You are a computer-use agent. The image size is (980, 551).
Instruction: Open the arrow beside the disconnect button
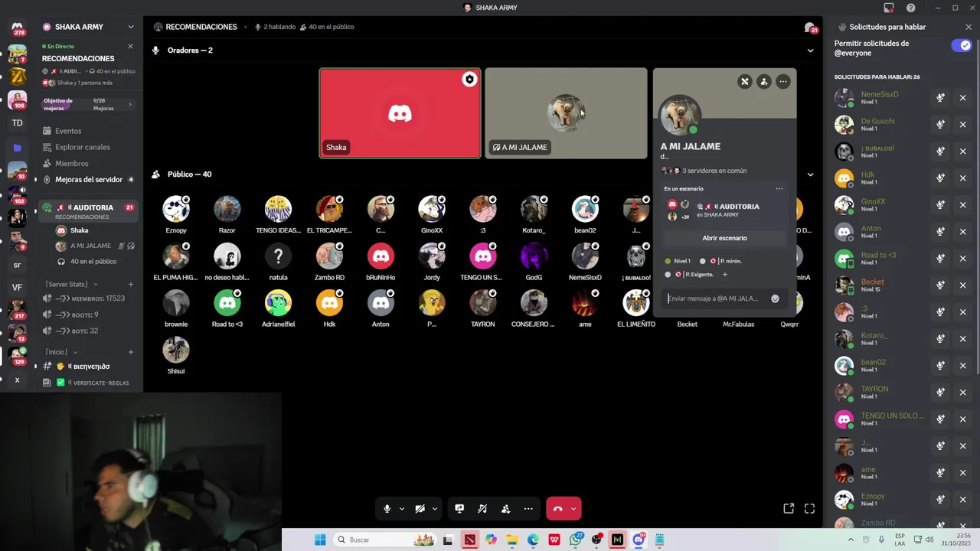tap(573, 509)
